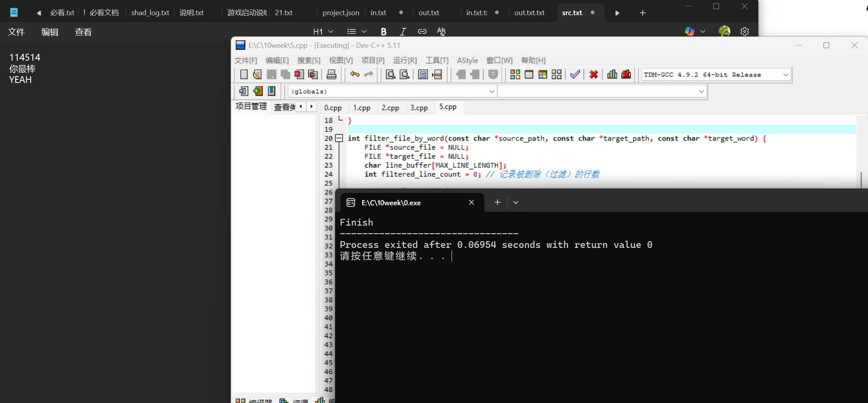Open Dev-C++ 帮助[H] menu
868x403 pixels.
point(533,60)
